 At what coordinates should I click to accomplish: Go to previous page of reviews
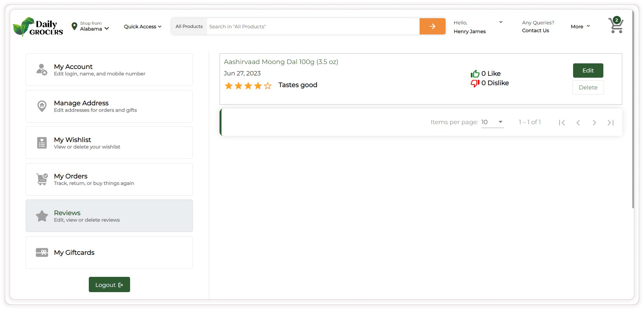(578, 123)
